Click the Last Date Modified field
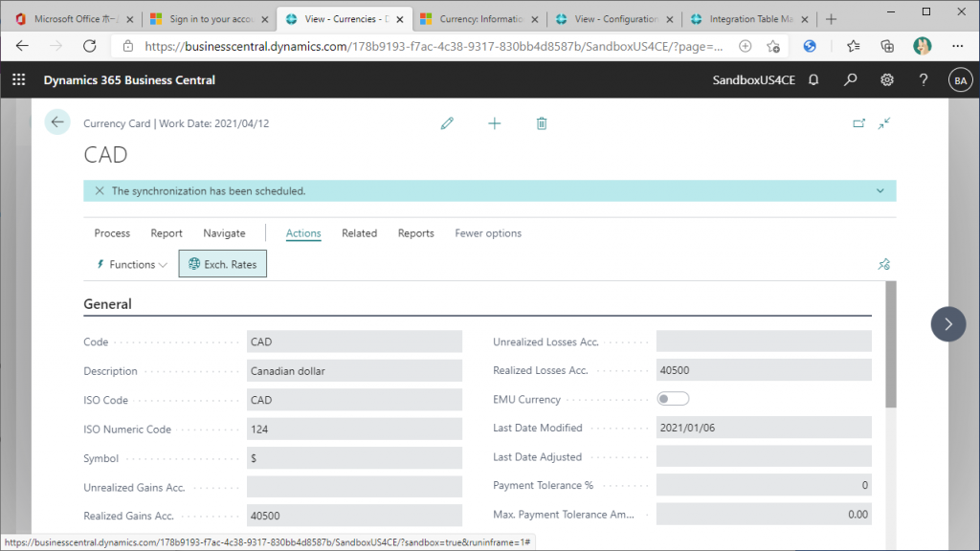 (764, 428)
